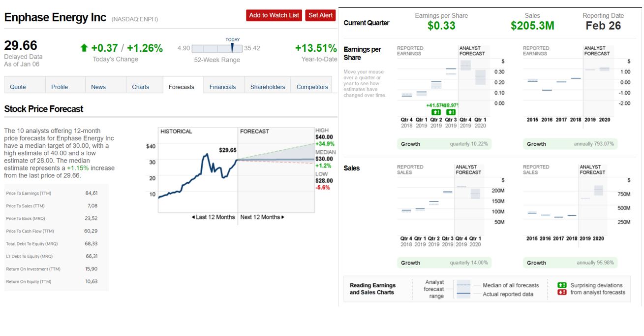Click the green up arrow beside today's change
This screenshot has height=336, width=644.
point(84,48)
